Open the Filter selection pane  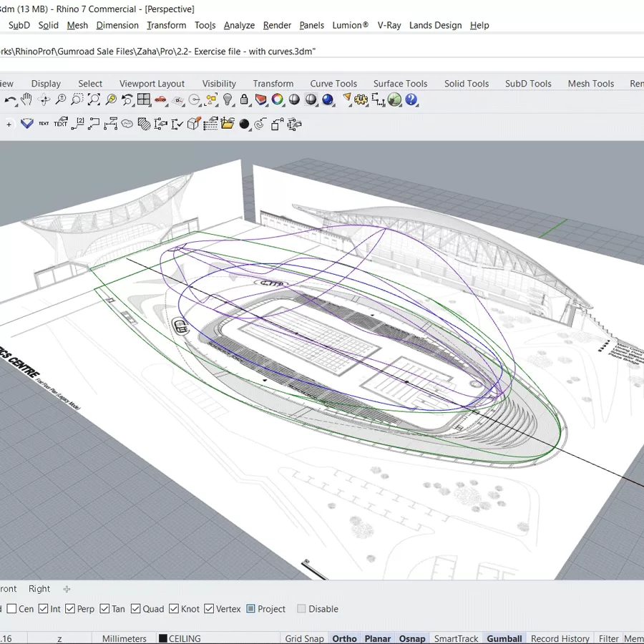[x=608, y=639]
